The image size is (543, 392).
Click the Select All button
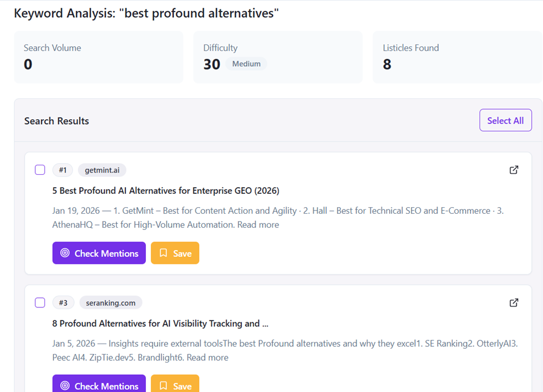coord(505,120)
